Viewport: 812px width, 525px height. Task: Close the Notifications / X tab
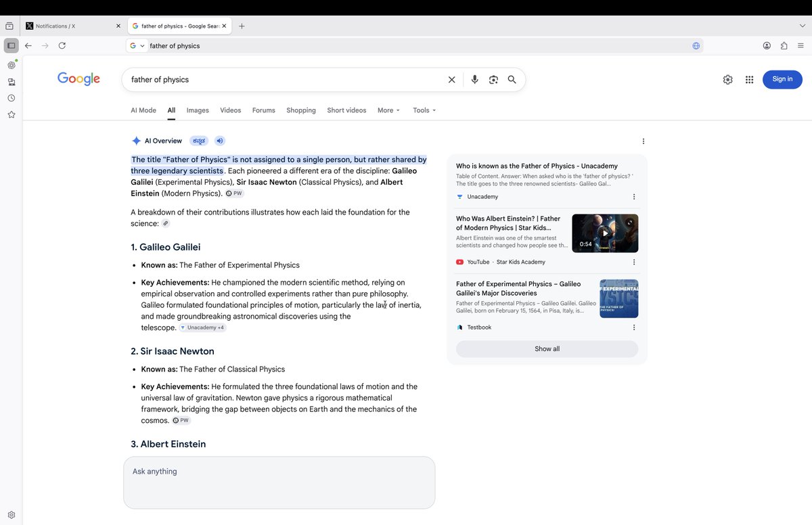pyautogui.click(x=118, y=26)
